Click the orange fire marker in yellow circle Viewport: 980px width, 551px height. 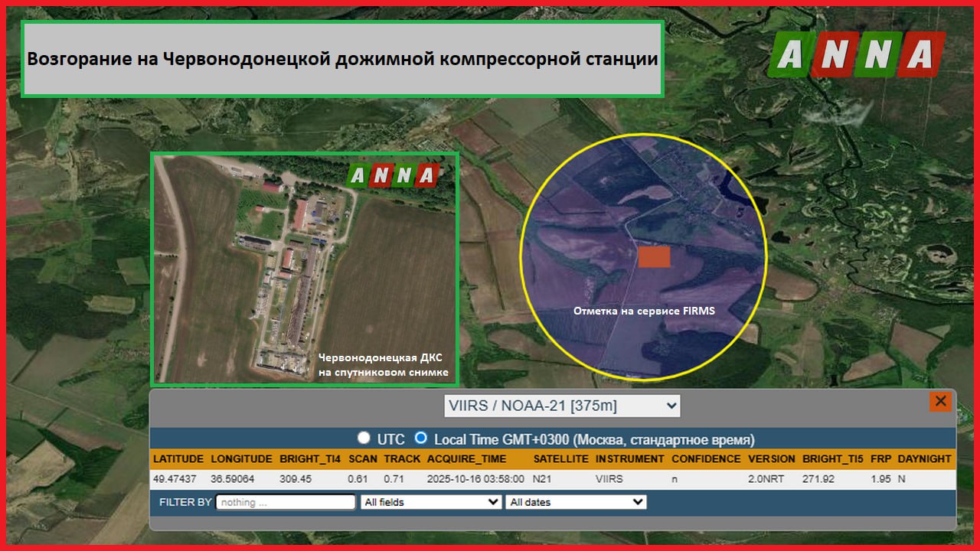coord(654,257)
